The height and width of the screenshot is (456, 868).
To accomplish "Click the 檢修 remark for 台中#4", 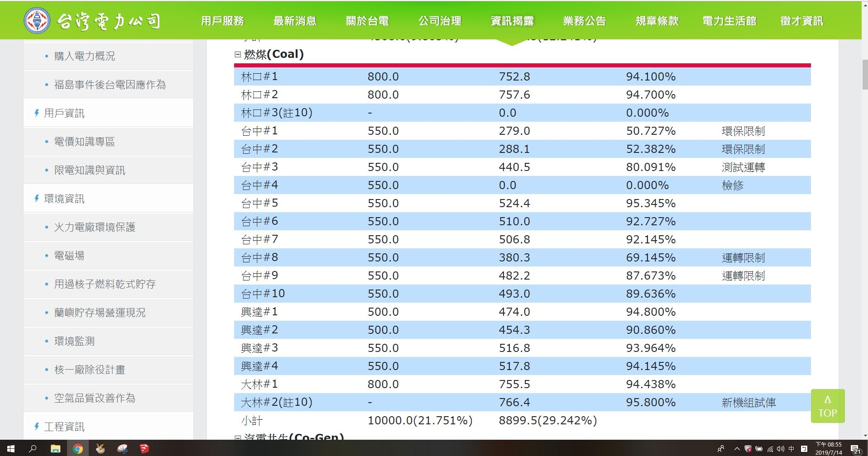I will pyautogui.click(x=733, y=185).
